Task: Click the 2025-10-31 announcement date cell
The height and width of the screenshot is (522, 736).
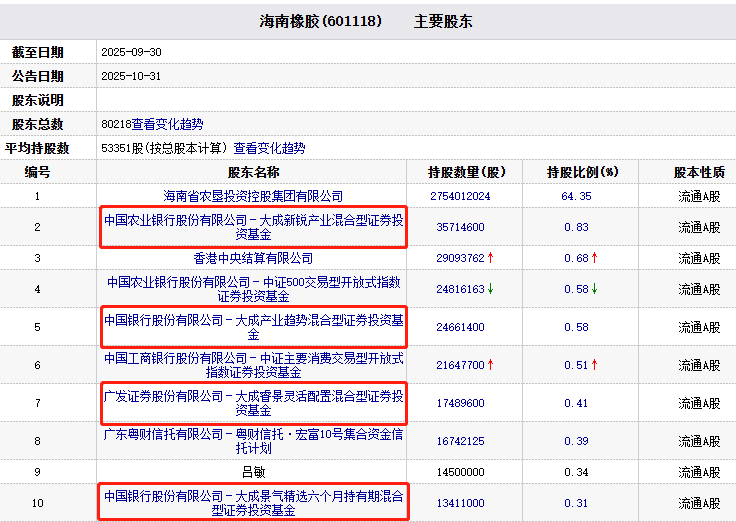Action: point(131,76)
